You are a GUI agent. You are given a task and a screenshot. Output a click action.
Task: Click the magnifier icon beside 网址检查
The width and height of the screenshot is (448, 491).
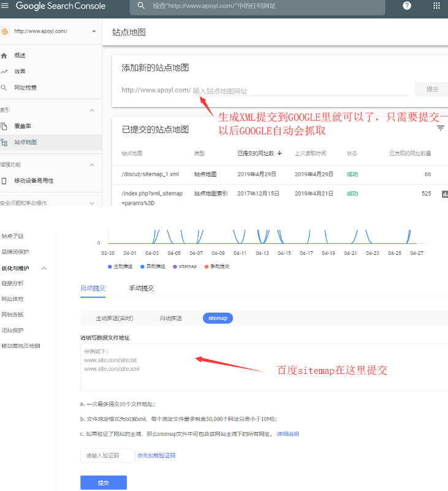pyautogui.click(x=4, y=88)
